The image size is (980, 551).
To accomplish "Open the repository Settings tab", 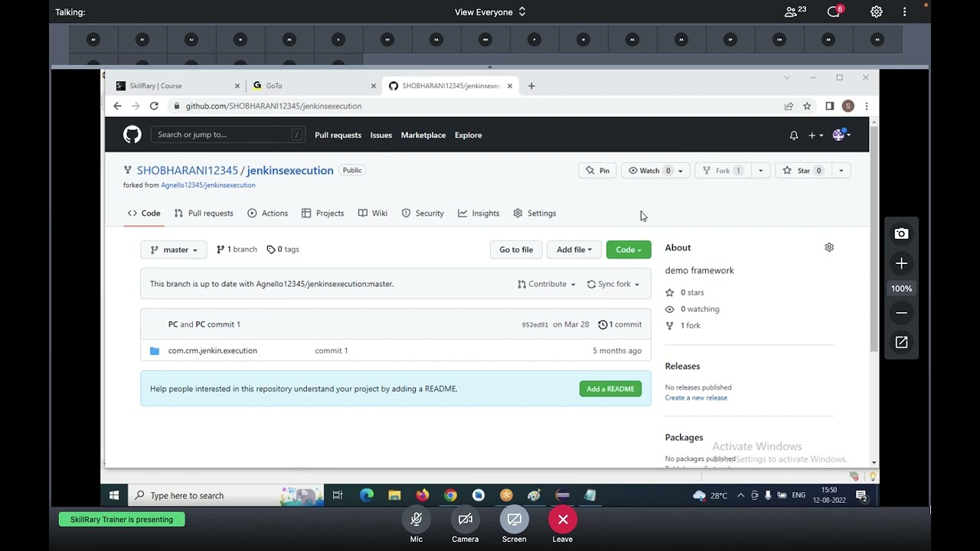I will [x=534, y=214].
